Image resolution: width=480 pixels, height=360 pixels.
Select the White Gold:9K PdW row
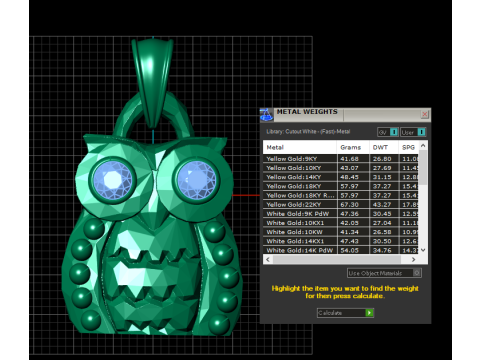tap(341, 214)
